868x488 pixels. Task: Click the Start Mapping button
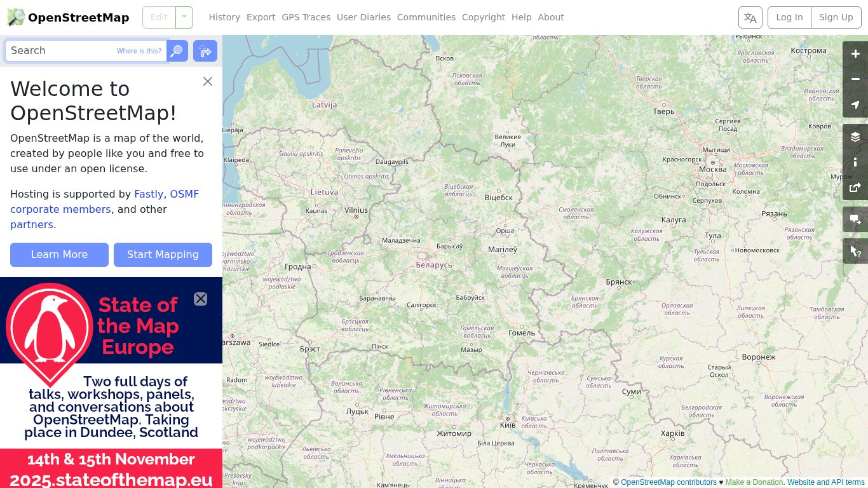[x=163, y=255]
